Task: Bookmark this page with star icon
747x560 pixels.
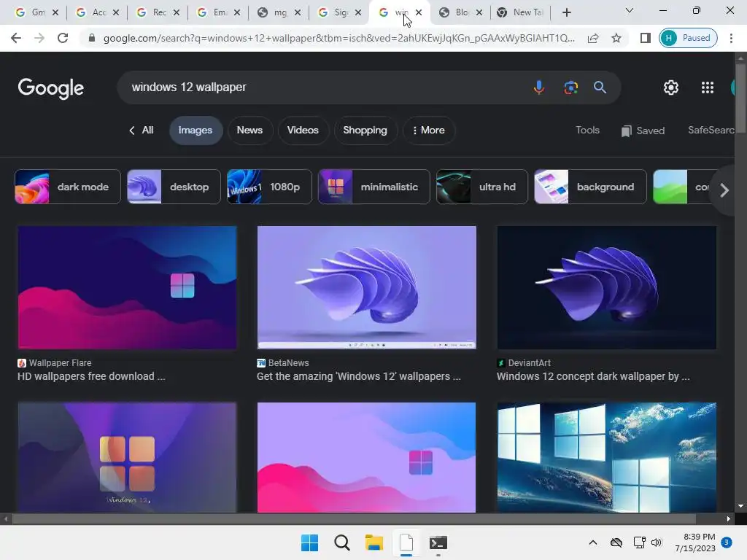Action: click(x=616, y=38)
